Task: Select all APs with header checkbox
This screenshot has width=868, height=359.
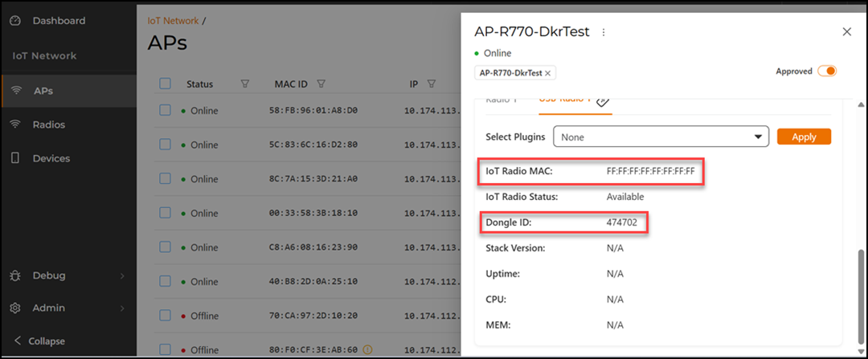Action: [x=165, y=84]
